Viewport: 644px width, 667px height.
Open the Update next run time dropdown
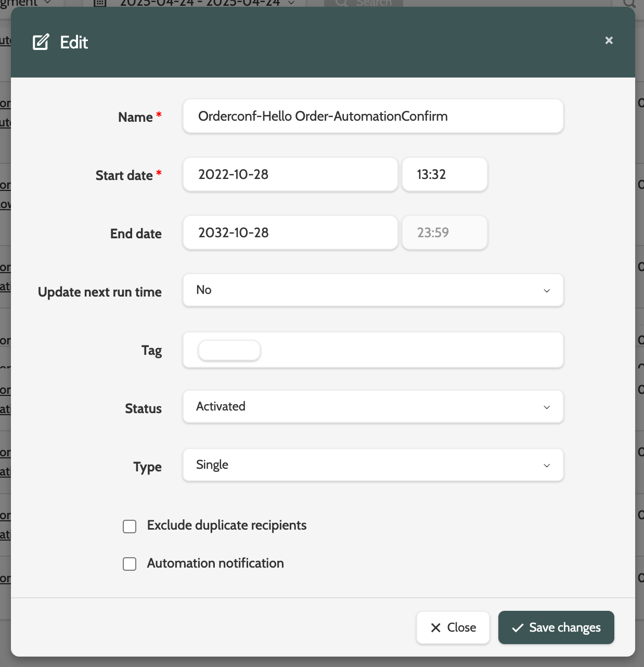(x=372, y=290)
